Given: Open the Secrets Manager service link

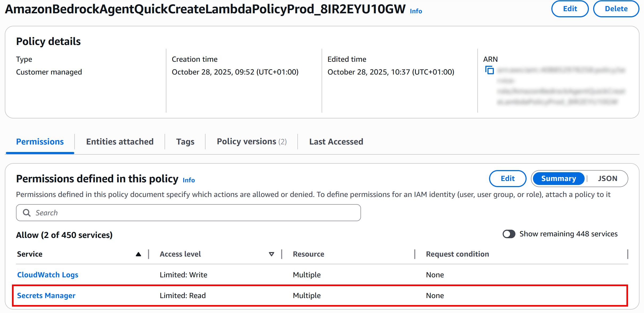Looking at the screenshot, I should pos(46,295).
